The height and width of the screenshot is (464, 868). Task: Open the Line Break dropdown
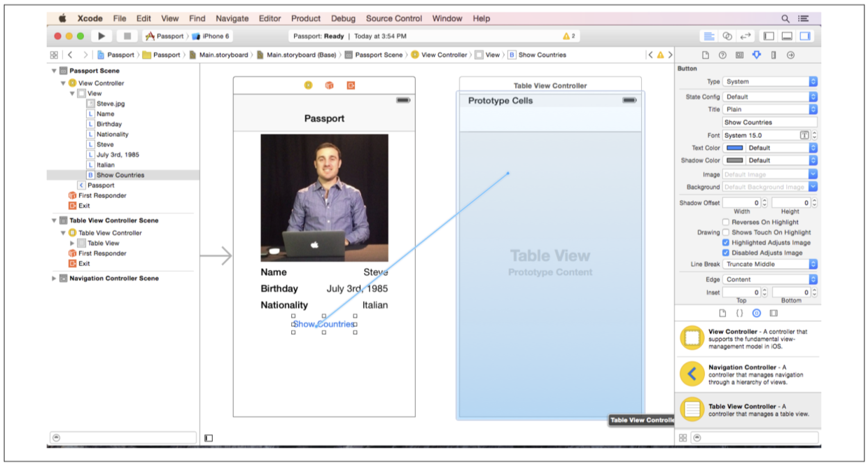770,265
